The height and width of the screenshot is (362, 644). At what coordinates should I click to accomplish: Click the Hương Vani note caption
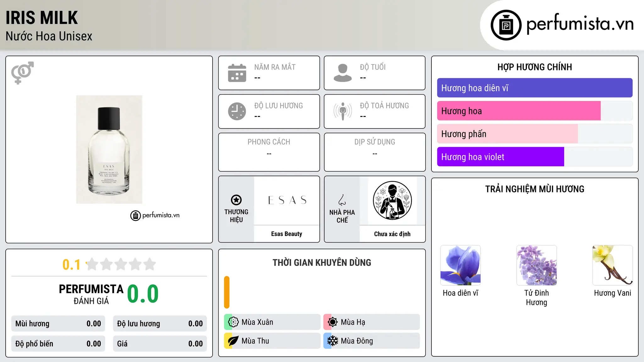point(613,293)
